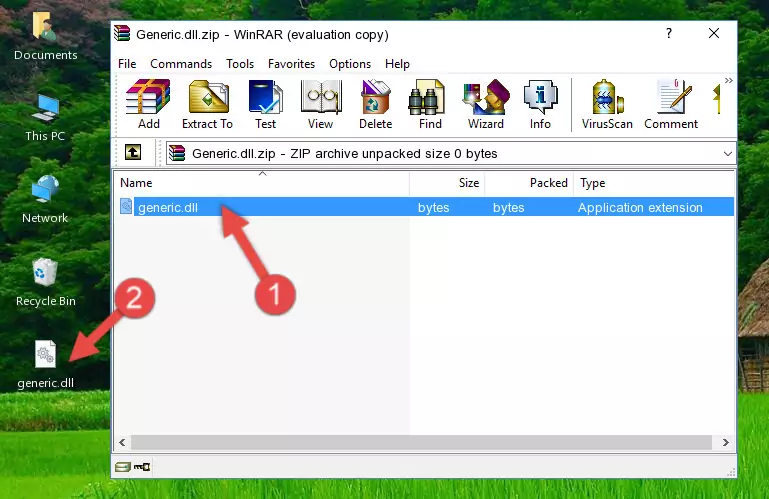The width and height of the screenshot is (769, 499).
Task: Click Application extension type cell
Action: pos(640,208)
